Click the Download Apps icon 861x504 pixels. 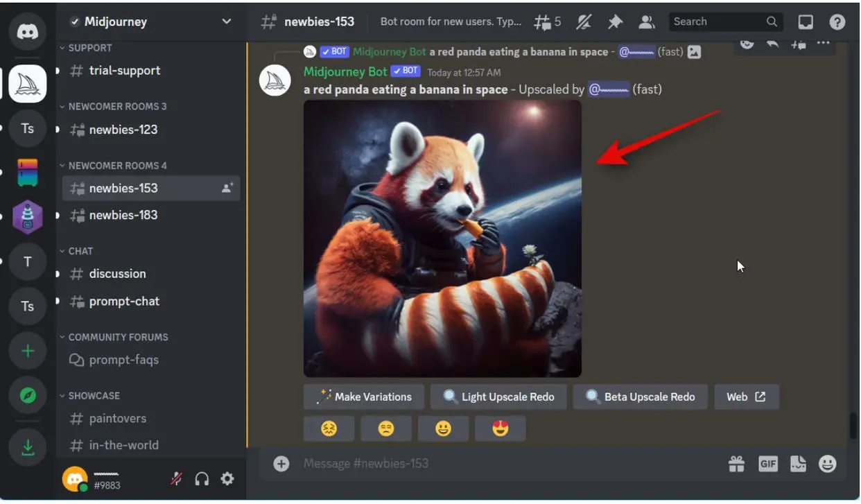(28, 449)
